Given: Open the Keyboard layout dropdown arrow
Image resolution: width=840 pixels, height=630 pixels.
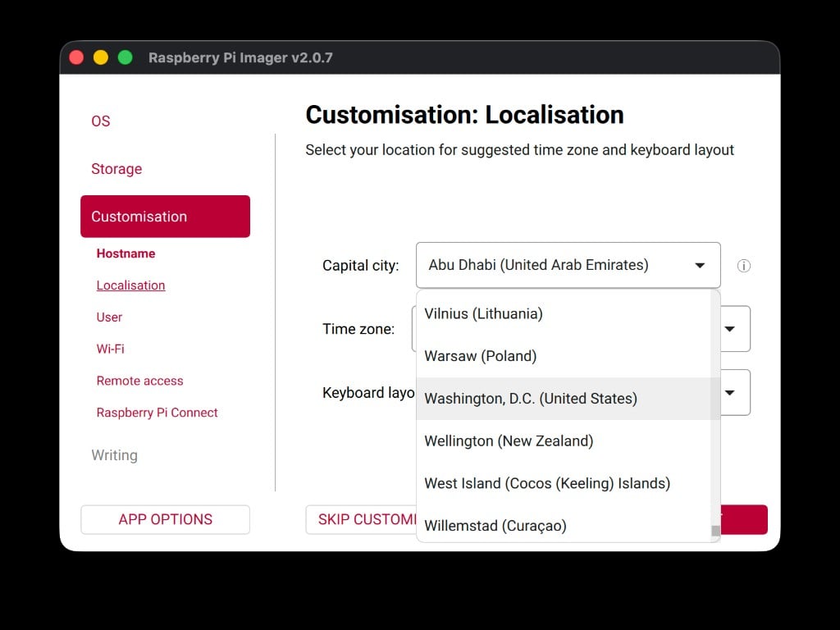Looking at the screenshot, I should [x=729, y=393].
